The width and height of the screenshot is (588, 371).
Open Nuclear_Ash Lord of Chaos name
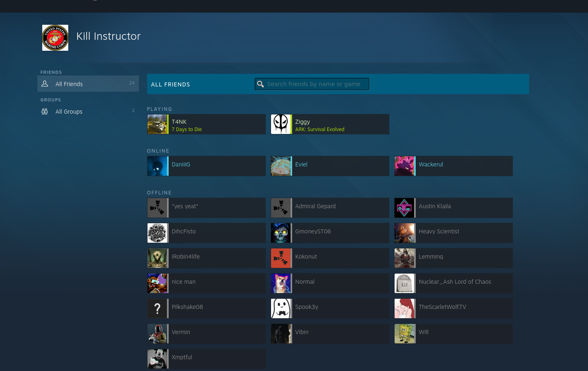(x=455, y=282)
